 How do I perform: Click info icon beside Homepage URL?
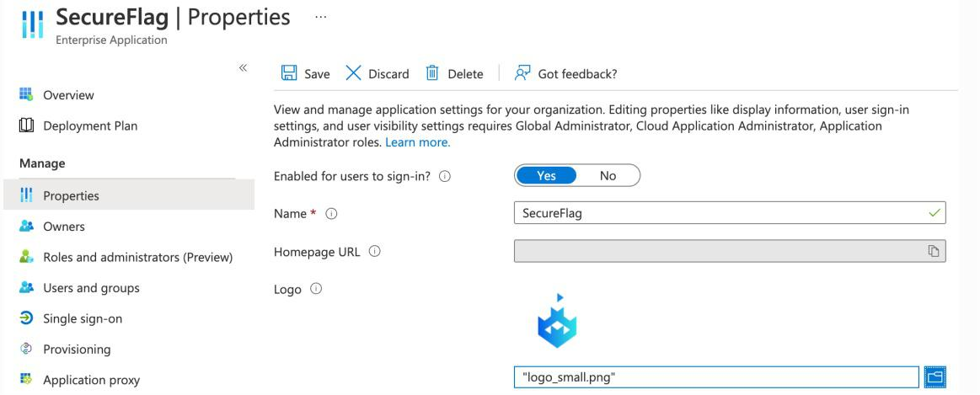coord(374,251)
